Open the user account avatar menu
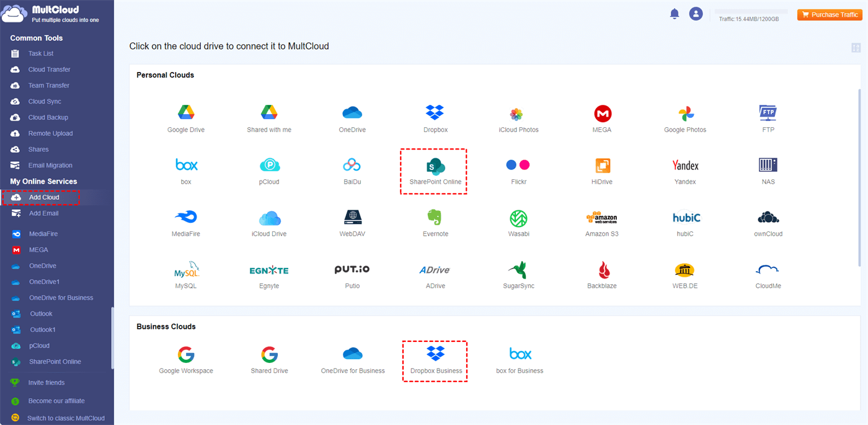 pyautogui.click(x=696, y=14)
